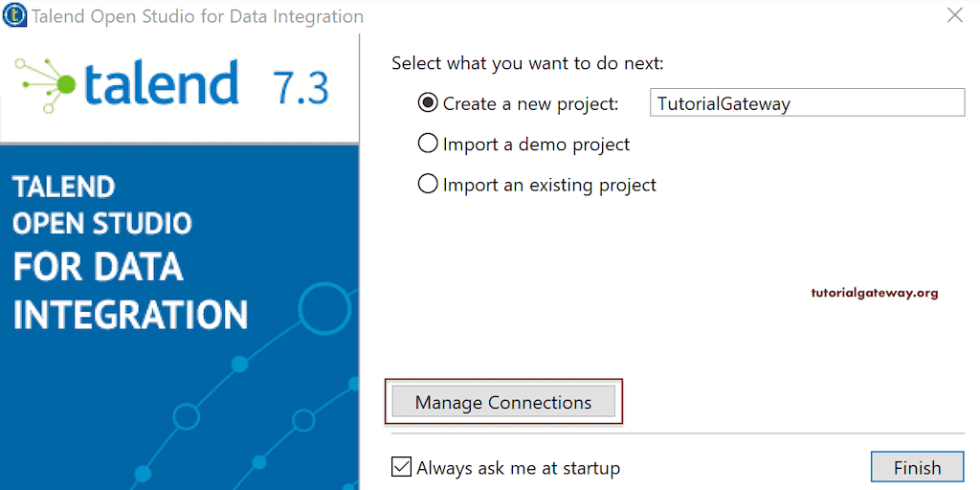Choose Import a demo project radio button
The height and width of the screenshot is (490, 980).
point(428,145)
